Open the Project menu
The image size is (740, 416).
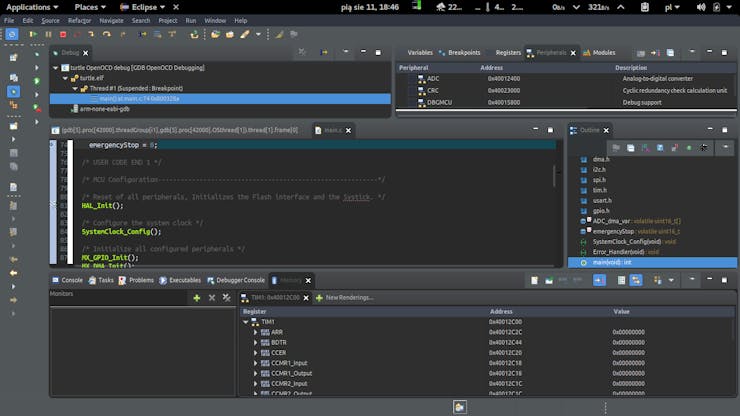(x=168, y=21)
